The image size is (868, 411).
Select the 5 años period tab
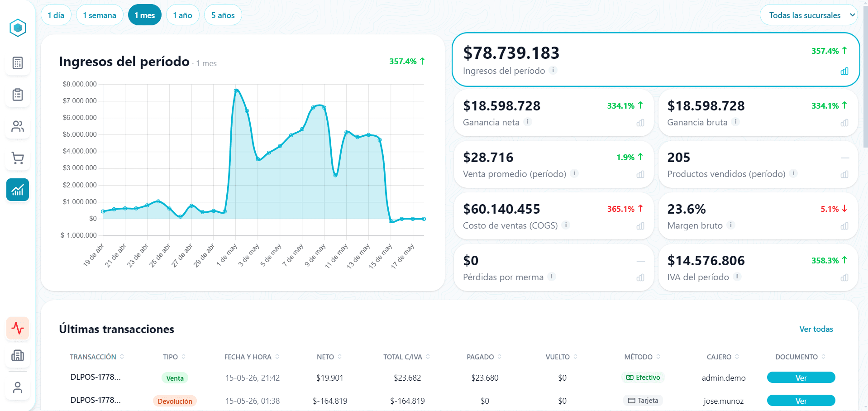click(x=223, y=15)
